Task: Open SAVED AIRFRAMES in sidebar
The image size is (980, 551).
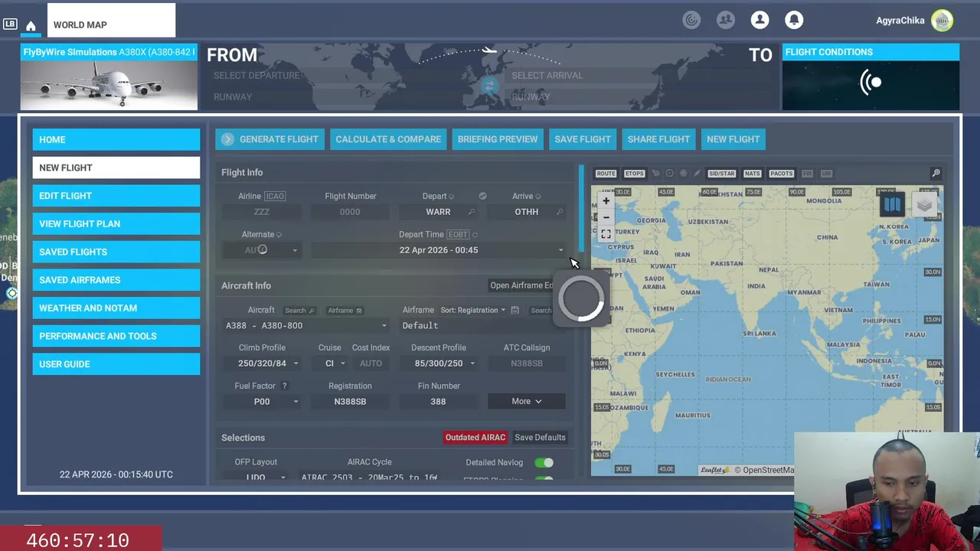Action: click(x=116, y=280)
